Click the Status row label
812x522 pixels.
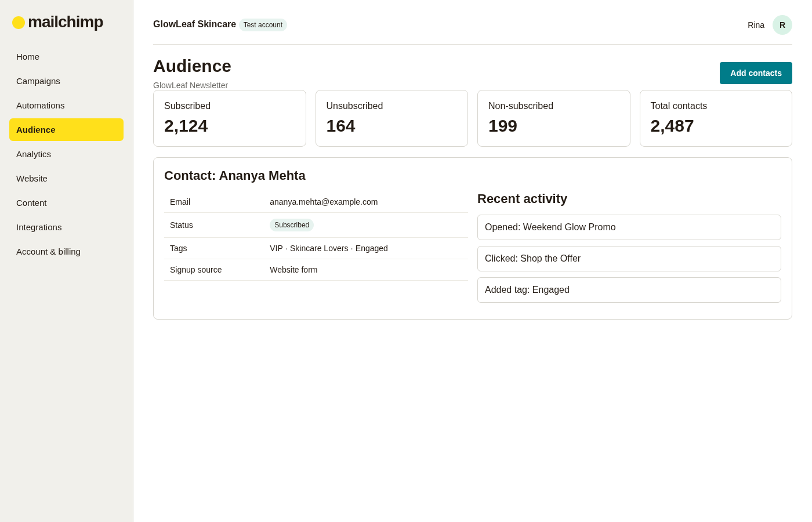(182, 225)
